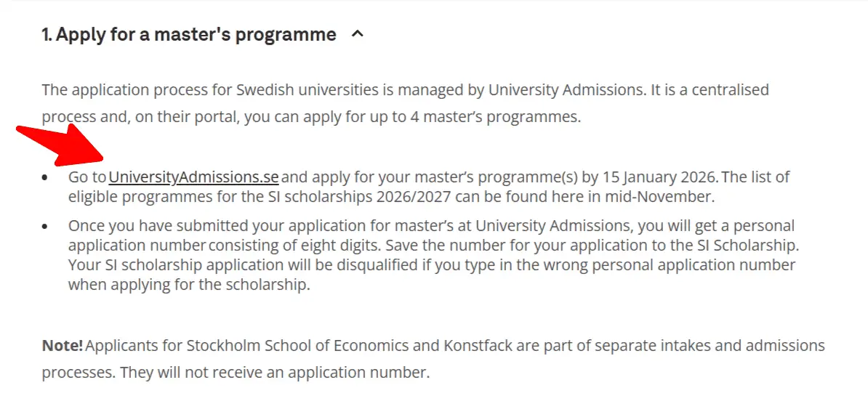Click the red arrow annotation
This screenshot has height=401, width=868.
click(x=61, y=146)
